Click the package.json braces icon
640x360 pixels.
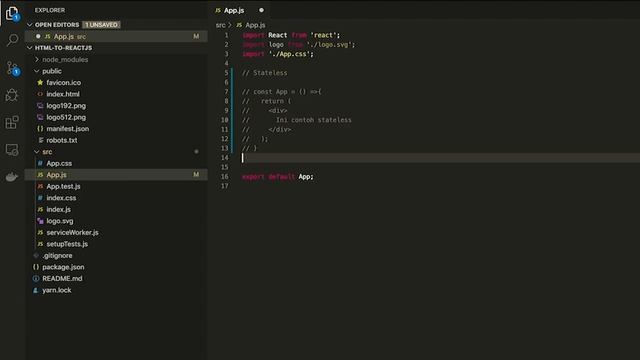coord(36,267)
